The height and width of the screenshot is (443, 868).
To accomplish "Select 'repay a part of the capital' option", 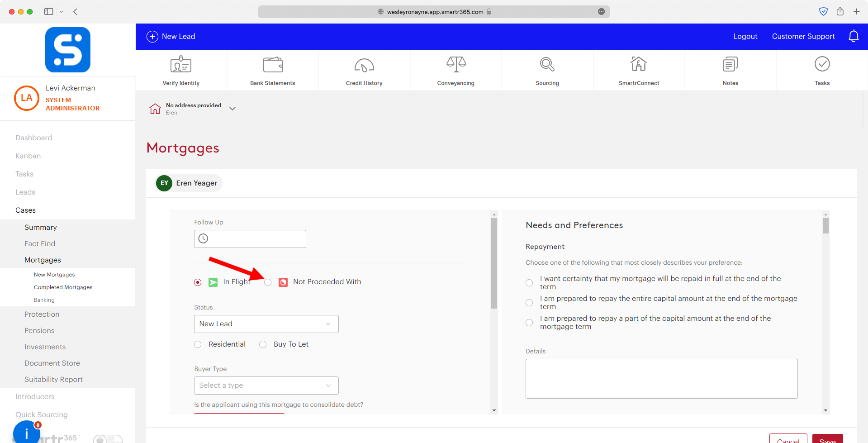I will pyautogui.click(x=529, y=323).
